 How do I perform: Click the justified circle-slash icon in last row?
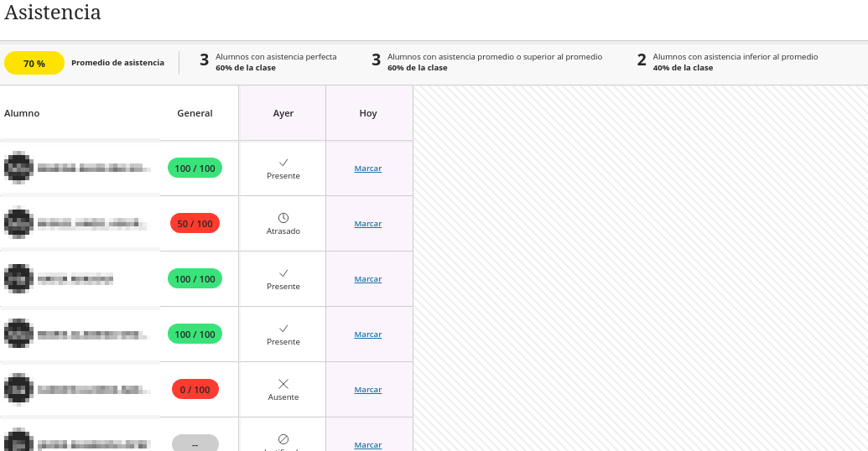pyautogui.click(x=283, y=439)
